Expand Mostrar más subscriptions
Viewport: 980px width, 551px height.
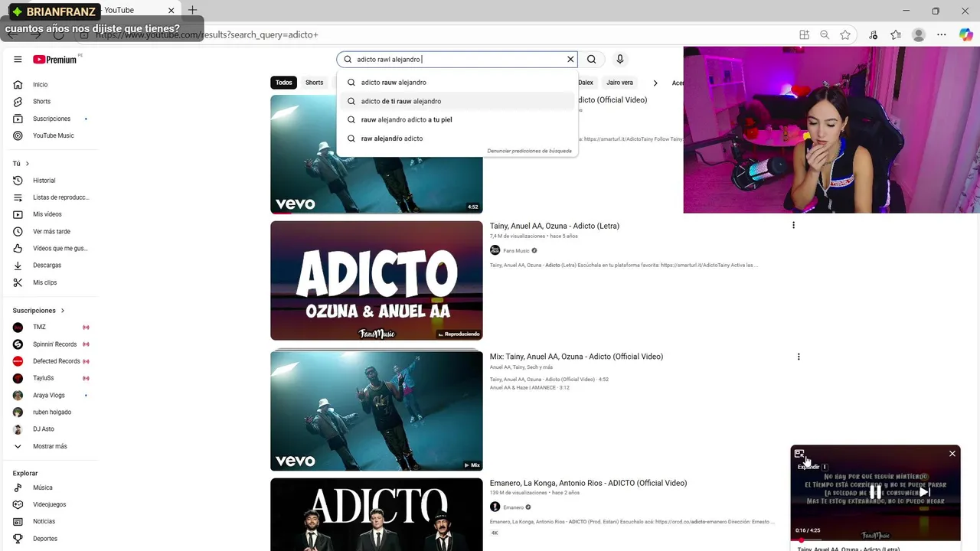[49, 446]
